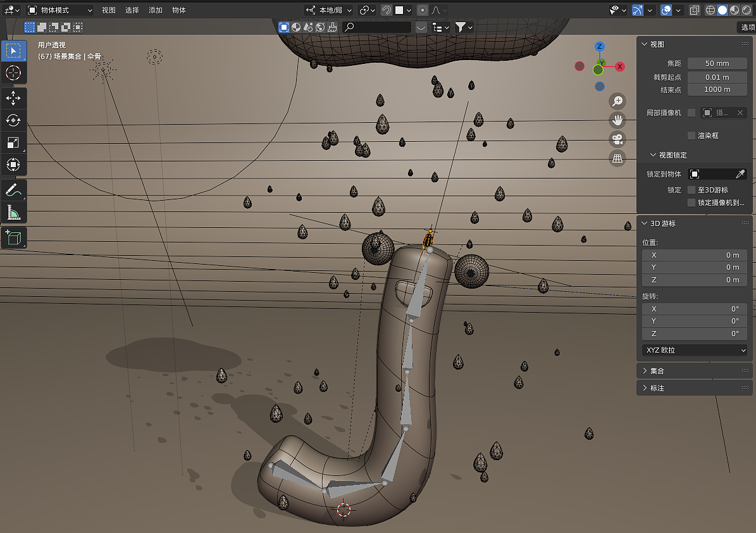Image resolution: width=756 pixels, height=533 pixels.
Task: Toggle the snapping magnet
Action: pos(386,10)
